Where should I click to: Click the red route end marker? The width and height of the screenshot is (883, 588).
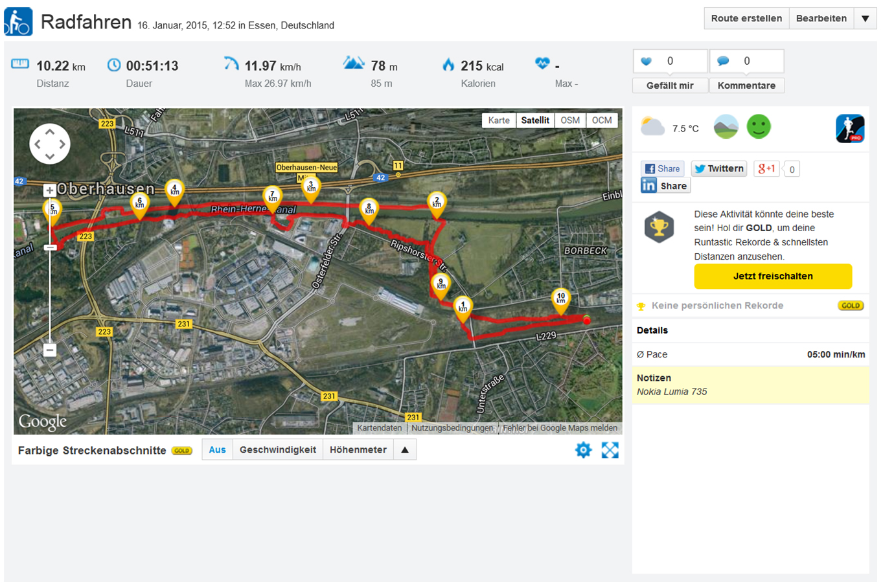click(586, 321)
